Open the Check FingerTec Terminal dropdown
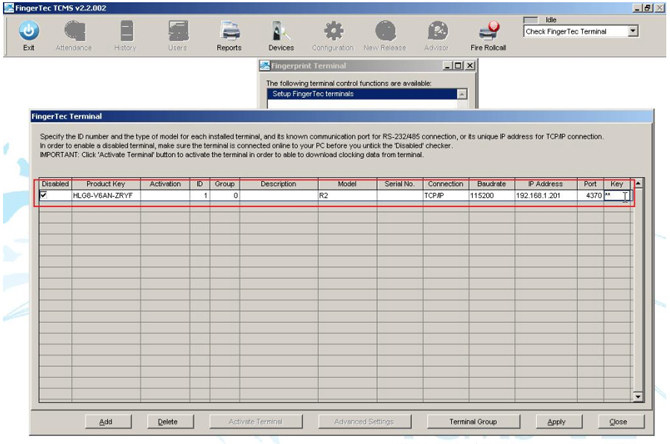This screenshot has height=444, width=670. click(633, 31)
